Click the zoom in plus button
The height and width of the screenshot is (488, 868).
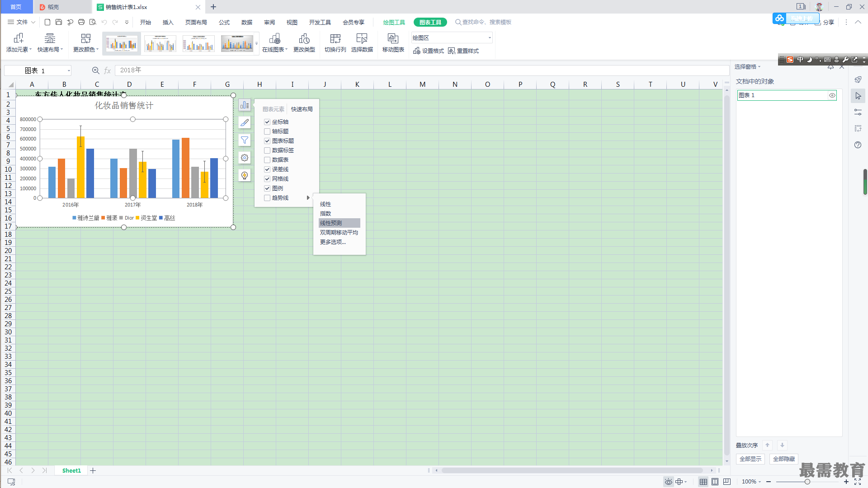coord(846,482)
